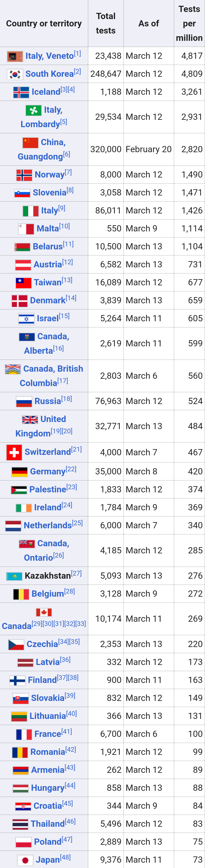Click the Country or territory header
This screenshot has height=868, width=205.
click(x=44, y=23)
